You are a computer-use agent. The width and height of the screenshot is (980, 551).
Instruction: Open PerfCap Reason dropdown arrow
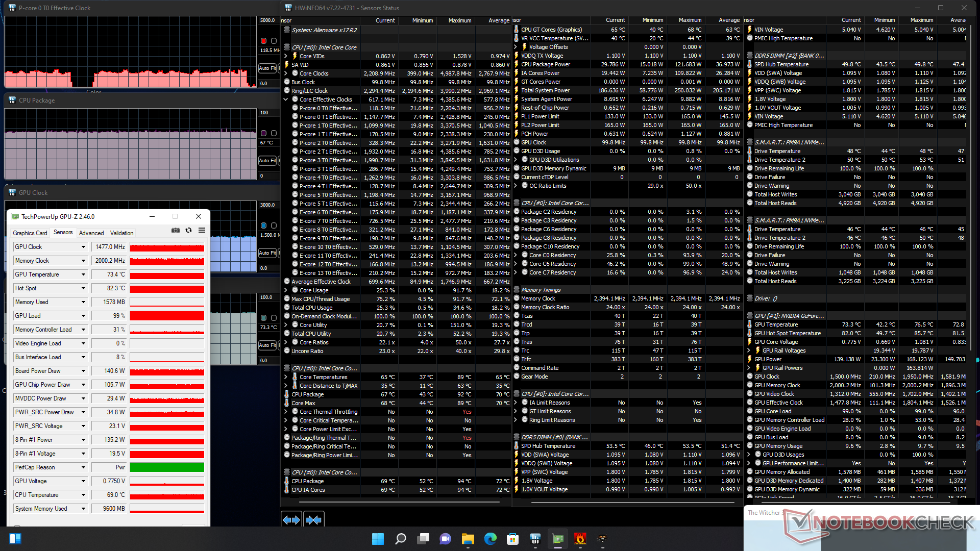83,467
